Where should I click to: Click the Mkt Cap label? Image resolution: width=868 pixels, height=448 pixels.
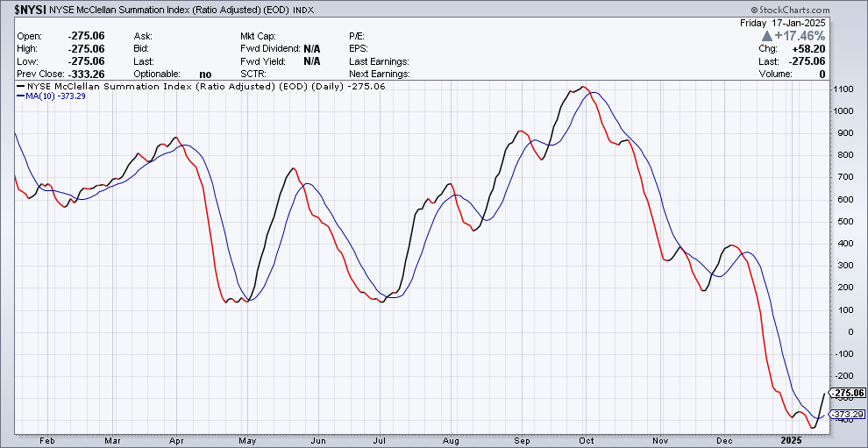coord(258,36)
